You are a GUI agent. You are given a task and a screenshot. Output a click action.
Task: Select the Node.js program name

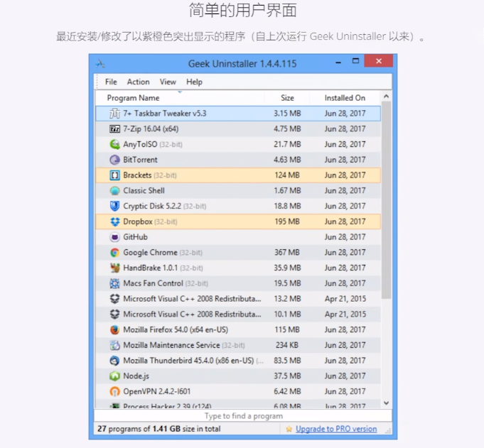[x=136, y=376]
